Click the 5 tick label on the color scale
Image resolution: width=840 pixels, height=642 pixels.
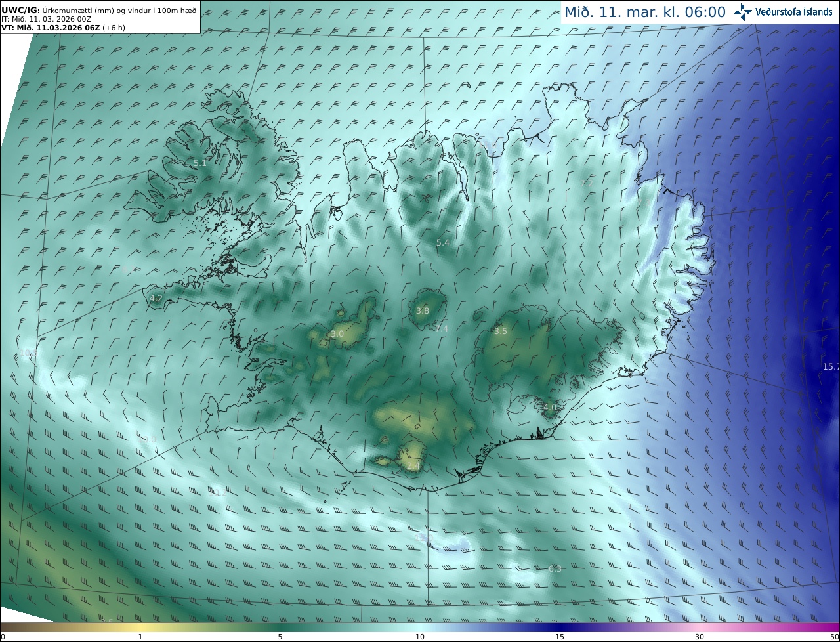click(280, 637)
